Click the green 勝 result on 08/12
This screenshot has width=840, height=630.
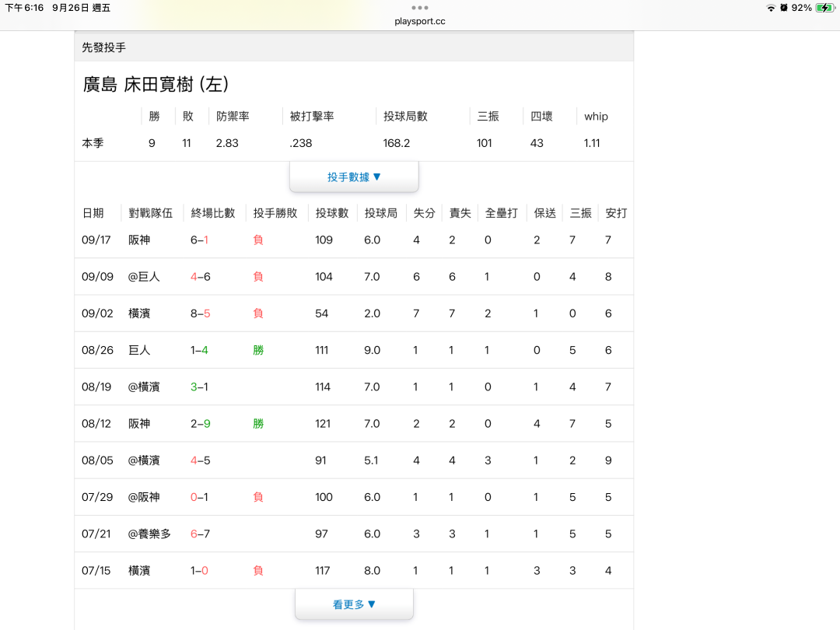pyautogui.click(x=258, y=423)
